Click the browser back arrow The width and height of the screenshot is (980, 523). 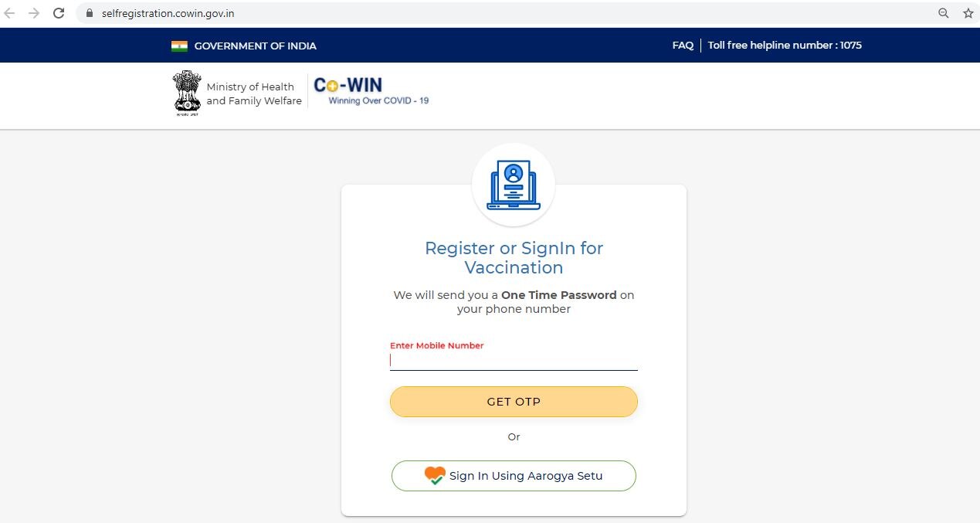[x=10, y=13]
